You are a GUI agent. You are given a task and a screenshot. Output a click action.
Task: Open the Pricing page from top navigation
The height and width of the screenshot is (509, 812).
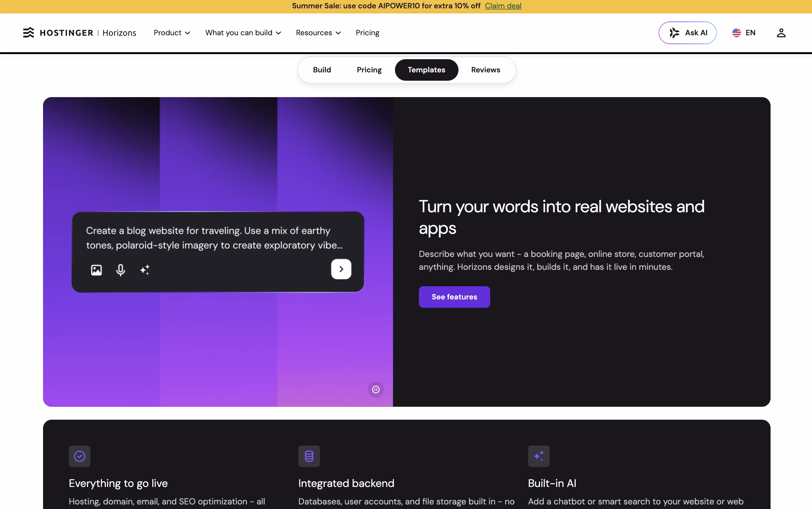367,33
